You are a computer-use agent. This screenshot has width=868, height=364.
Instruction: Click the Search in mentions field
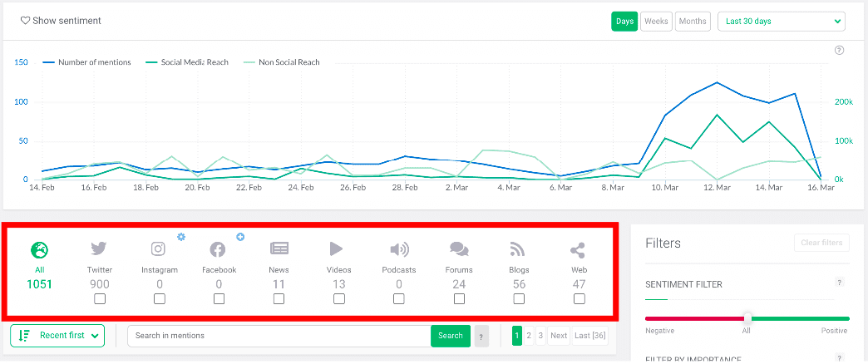point(279,336)
